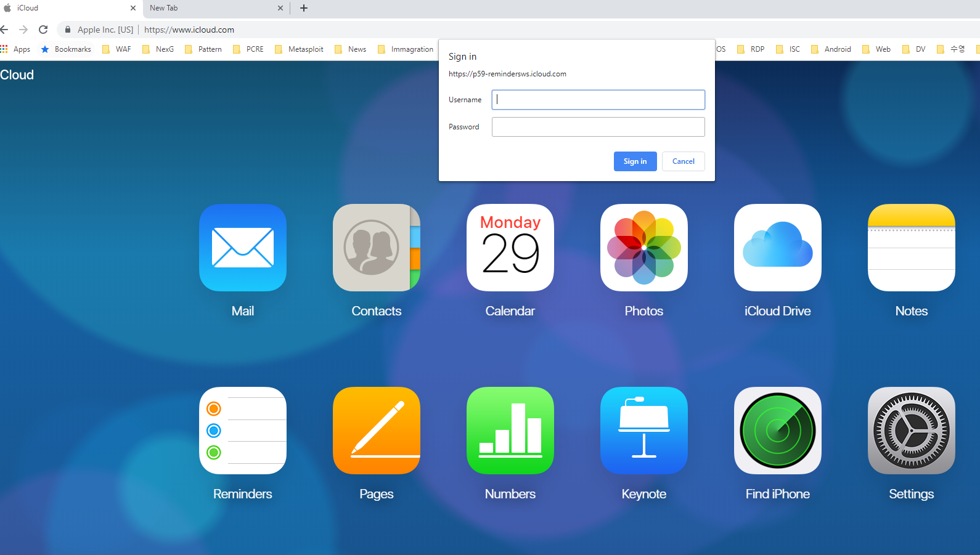
Task: Open the Metasploit bookmark folder
Action: coord(299,49)
